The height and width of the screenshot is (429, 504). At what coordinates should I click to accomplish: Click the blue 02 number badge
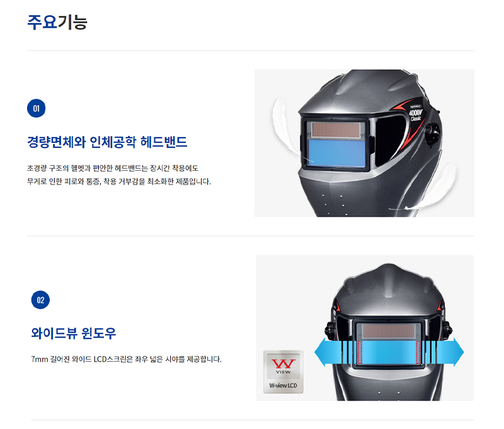click(40, 300)
